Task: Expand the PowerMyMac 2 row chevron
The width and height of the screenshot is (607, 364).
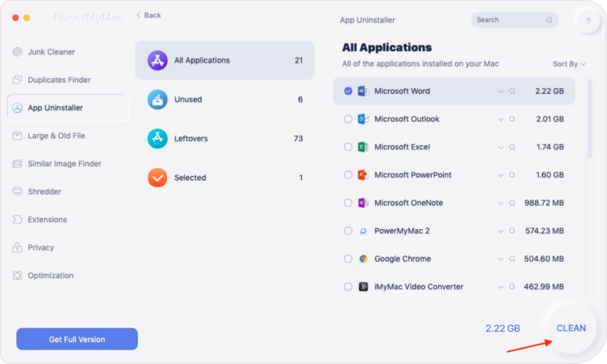Action: (x=501, y=231)
